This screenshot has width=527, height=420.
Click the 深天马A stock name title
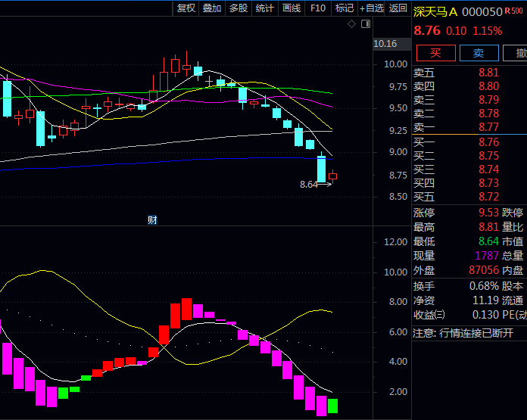[435, 11]
